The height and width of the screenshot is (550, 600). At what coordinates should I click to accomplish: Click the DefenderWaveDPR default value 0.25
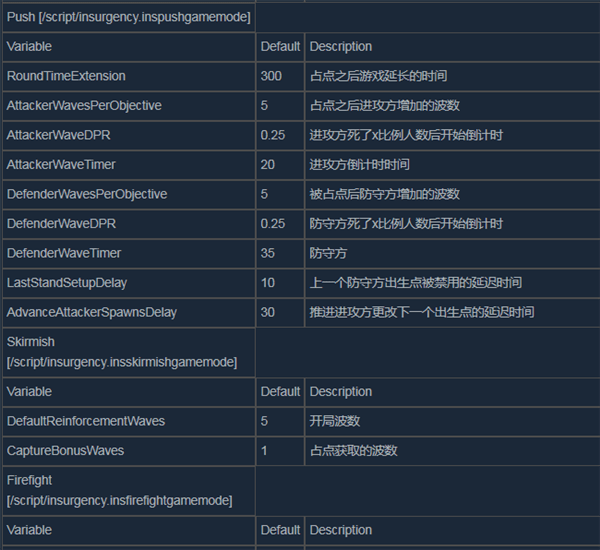pos(273,224)
